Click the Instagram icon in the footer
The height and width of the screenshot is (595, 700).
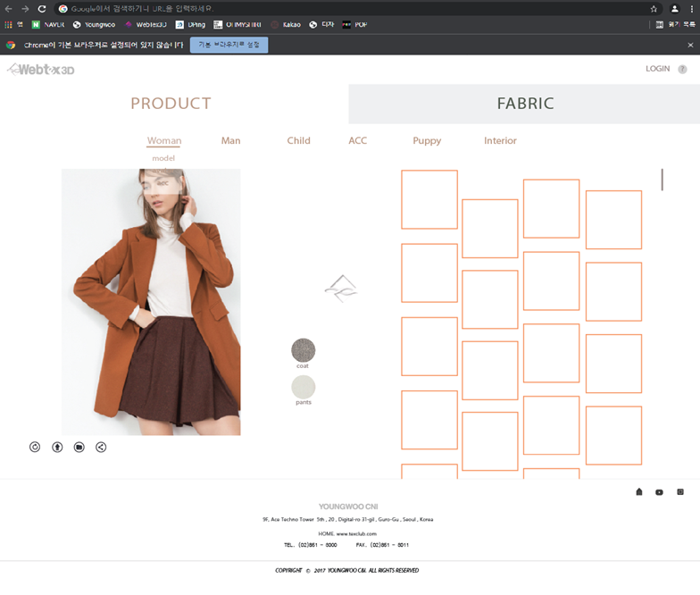coord(680,492)
